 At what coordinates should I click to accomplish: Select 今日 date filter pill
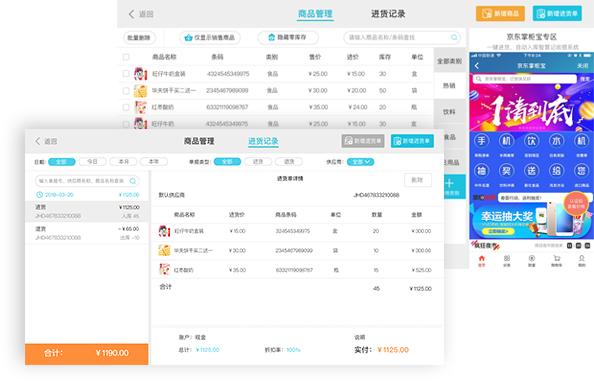click(92, 162)
